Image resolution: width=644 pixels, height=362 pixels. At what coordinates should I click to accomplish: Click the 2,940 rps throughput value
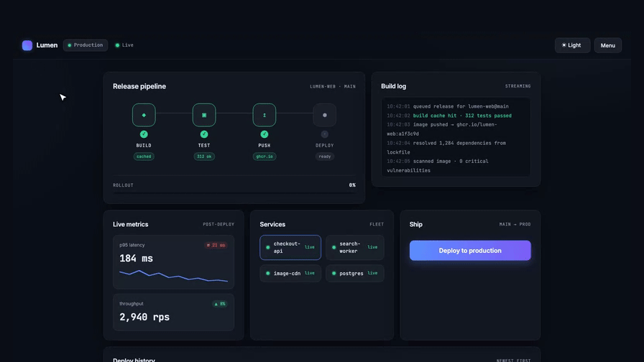tap(144, 317)
